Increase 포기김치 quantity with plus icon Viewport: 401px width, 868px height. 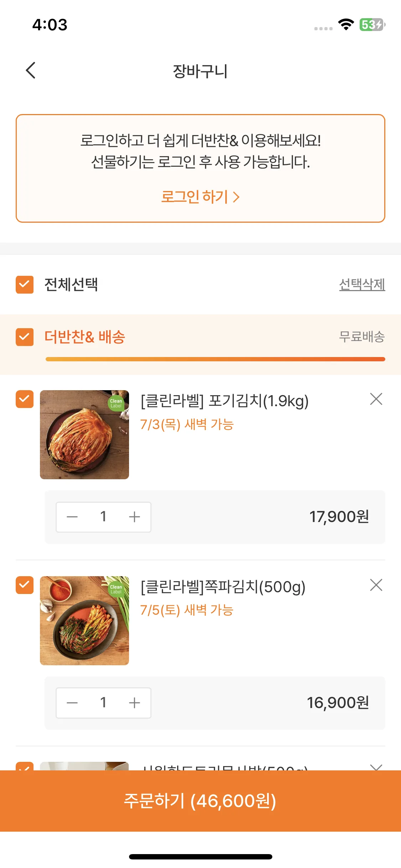pos(134,517)
